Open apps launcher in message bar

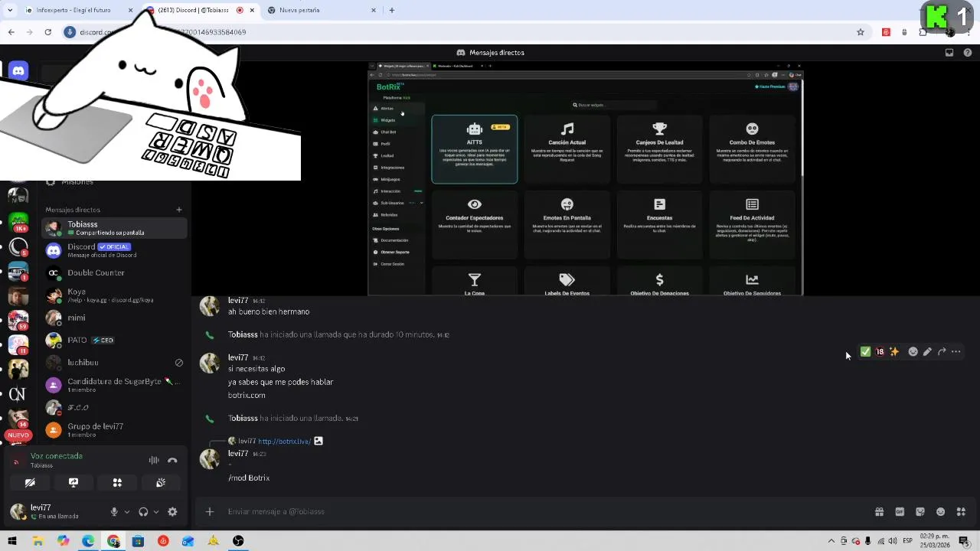pos(961,512)
